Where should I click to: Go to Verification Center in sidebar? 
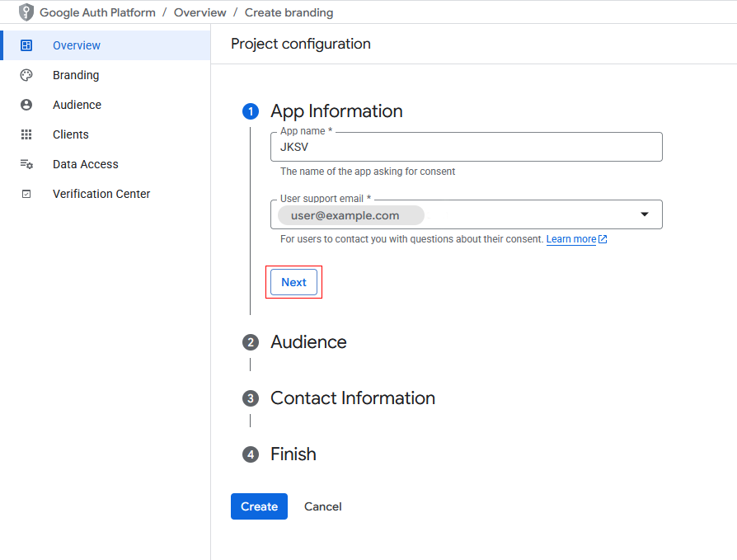[101, 194]
